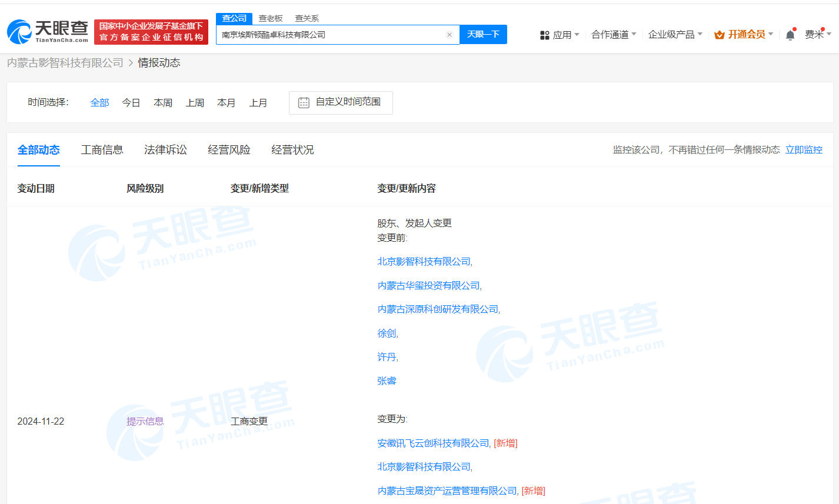Switch to 经营风险 tab
This screenshot has height=504, width=839.
[x=229, y=150]
